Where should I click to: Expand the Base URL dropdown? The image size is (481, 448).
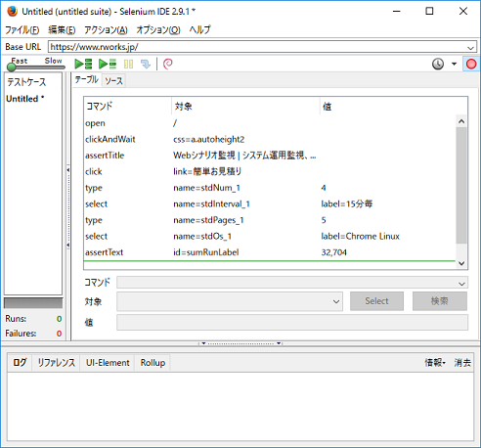[x=470, y=48]
